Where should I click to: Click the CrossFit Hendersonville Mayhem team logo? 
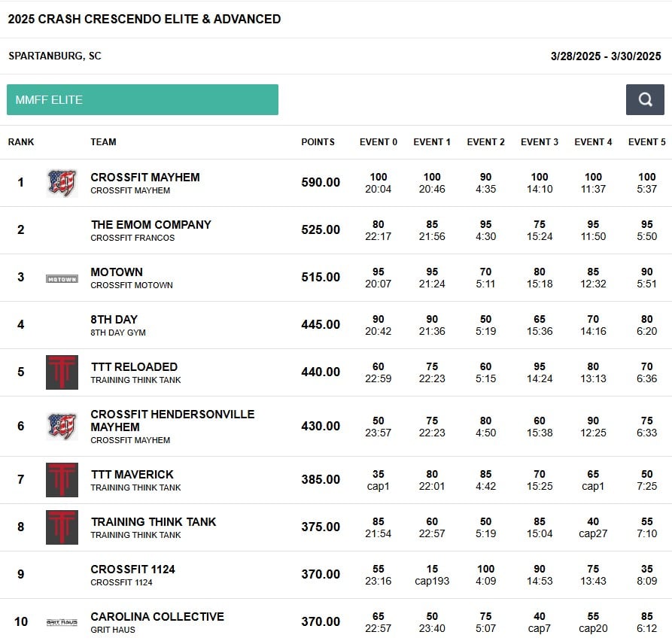(x=62, y=426)
